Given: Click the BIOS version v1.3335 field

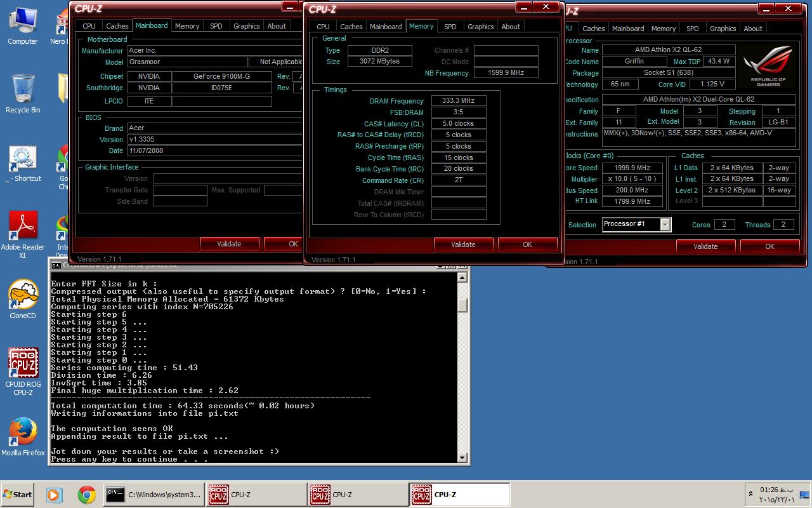Looking at the screenshot, I should pyautogui.click(x=215, y=140).
